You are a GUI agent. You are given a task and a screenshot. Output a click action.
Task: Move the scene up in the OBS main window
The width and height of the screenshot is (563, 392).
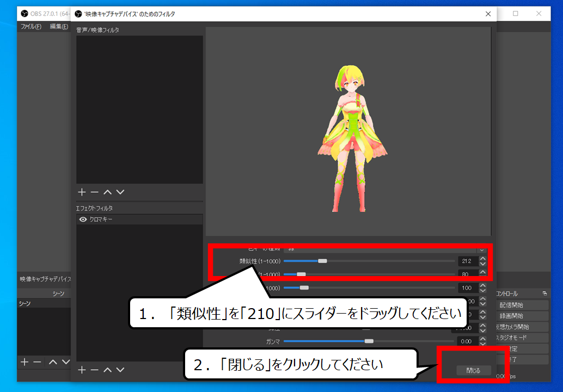(x=53, y=362)
